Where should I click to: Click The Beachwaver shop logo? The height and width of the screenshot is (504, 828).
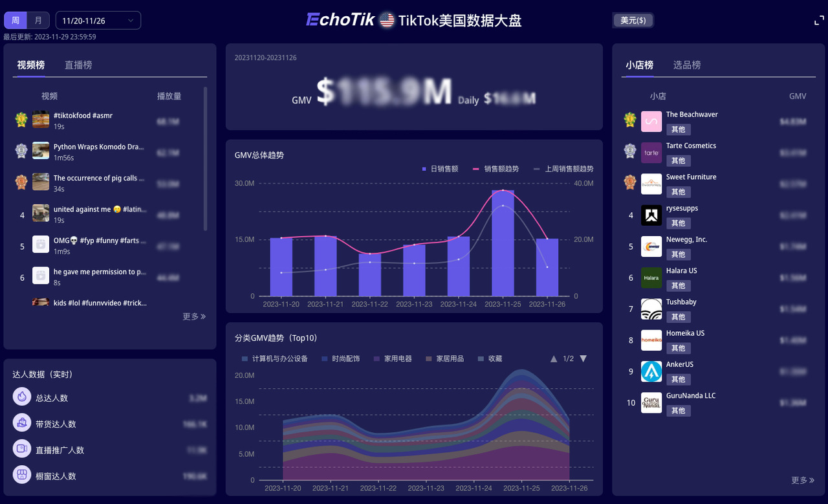(x=651, y=122)
